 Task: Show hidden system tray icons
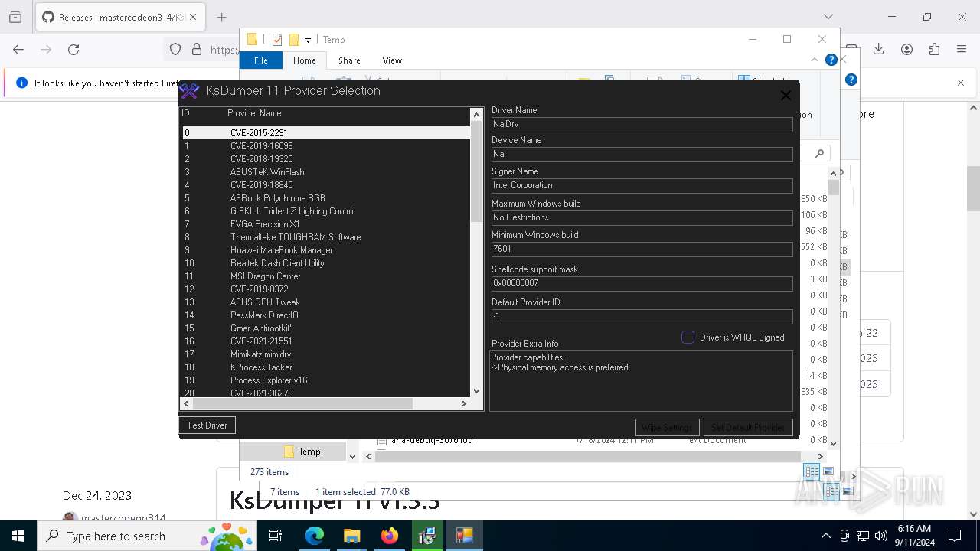tap(825, 536)
